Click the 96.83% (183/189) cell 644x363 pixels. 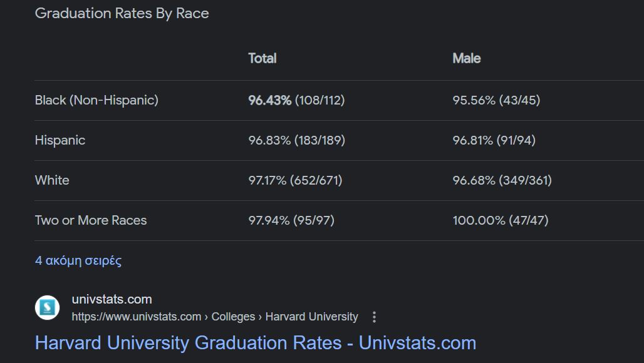296,140
